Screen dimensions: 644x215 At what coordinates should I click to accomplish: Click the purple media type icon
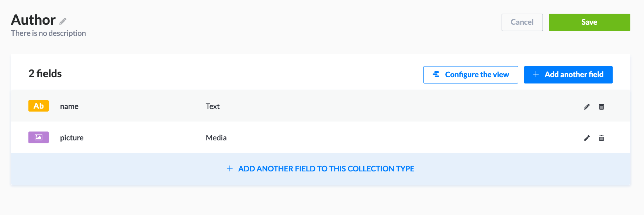point(38,137)
